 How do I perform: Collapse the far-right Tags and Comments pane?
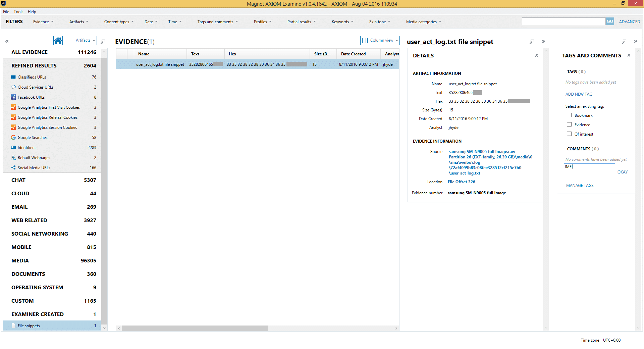pos(636,41)
